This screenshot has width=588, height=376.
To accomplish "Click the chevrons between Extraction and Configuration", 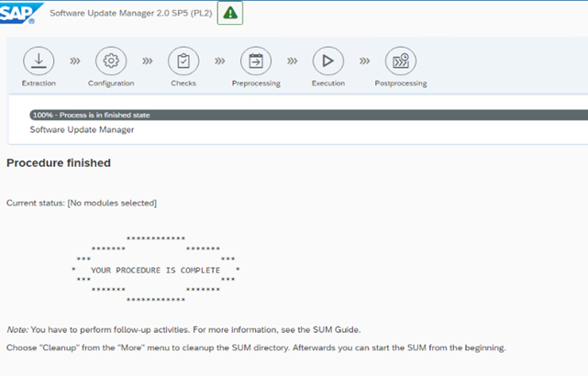I will [75, 61].
